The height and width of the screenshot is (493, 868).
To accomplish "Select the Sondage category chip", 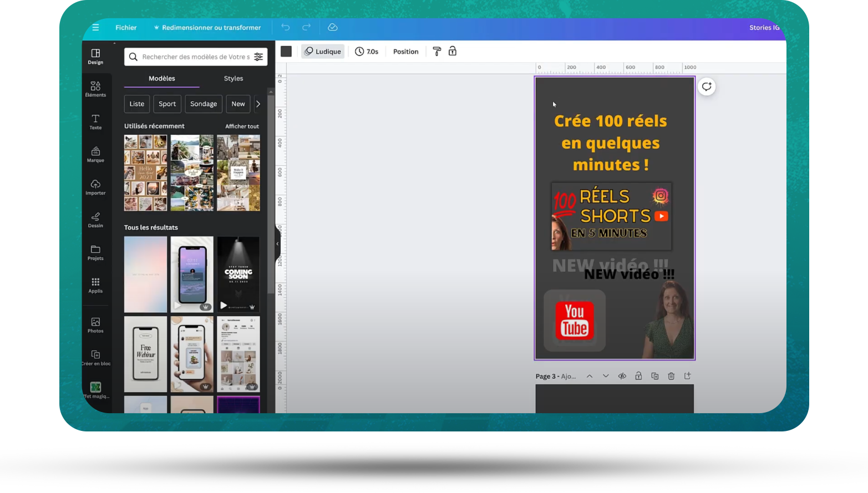I will pyautogui.click(x=204, y=104).
